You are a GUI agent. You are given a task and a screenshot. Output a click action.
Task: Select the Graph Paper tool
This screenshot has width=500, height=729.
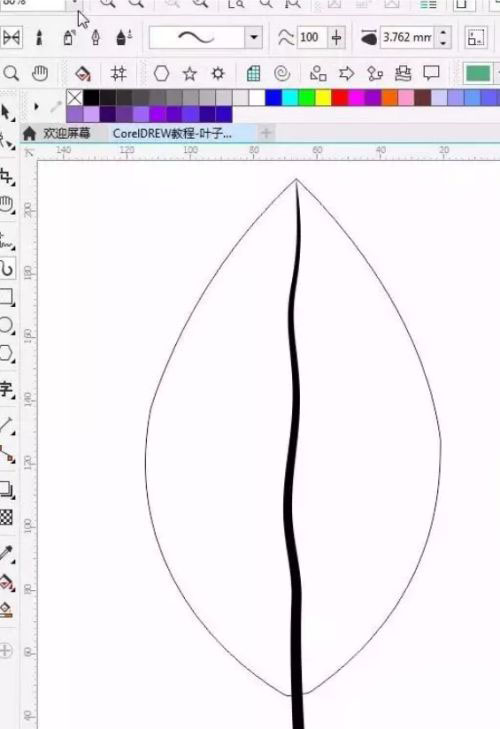(x=253, y=73)
